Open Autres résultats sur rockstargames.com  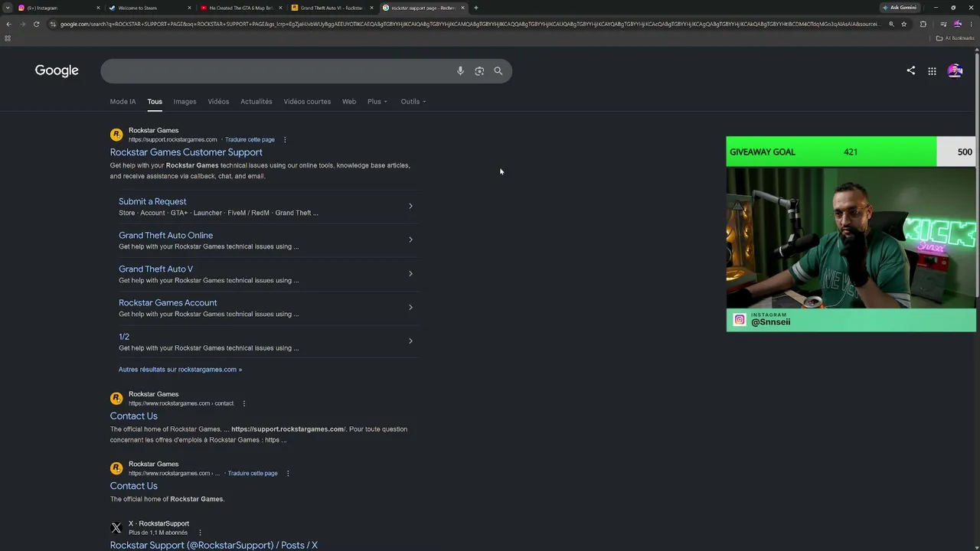(x=180, y=370)
